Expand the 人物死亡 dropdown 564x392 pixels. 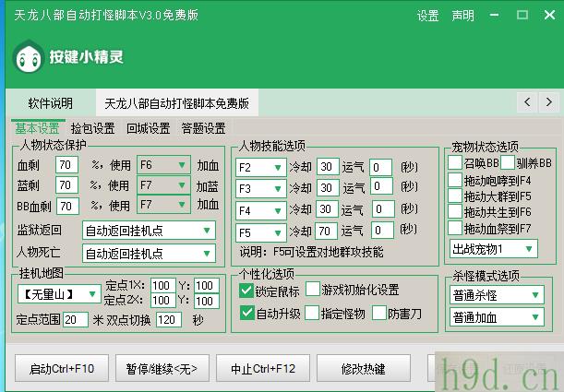point(149,254)
